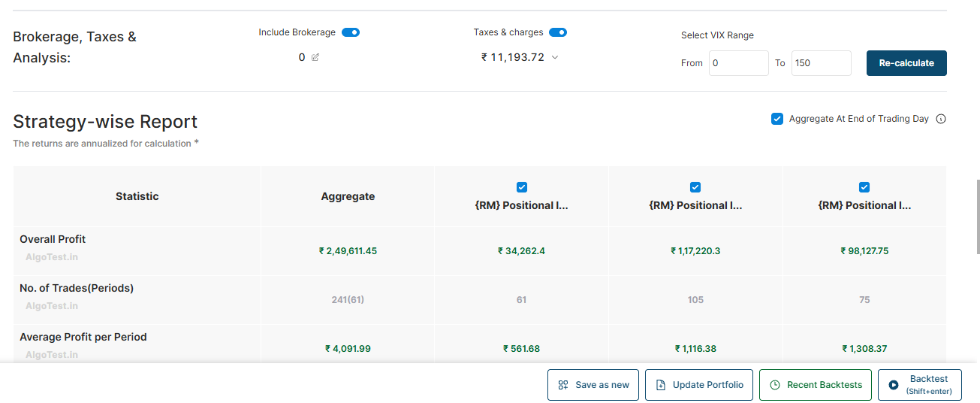Click info icon beside Aggregate At End option
The height and width of the screenshot is (403, 980).
coord(941,119)
